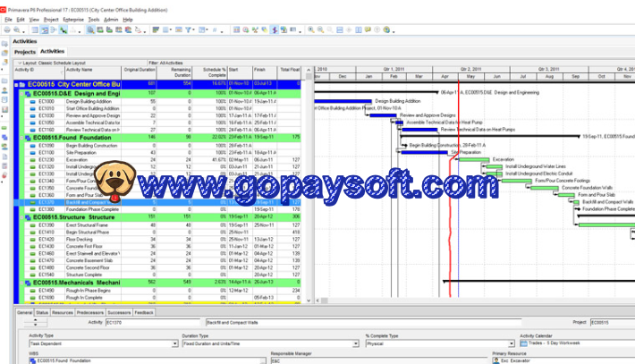Open the File menu
The height and width of the screenshot is (364, 635).
(x=8, y=20)
